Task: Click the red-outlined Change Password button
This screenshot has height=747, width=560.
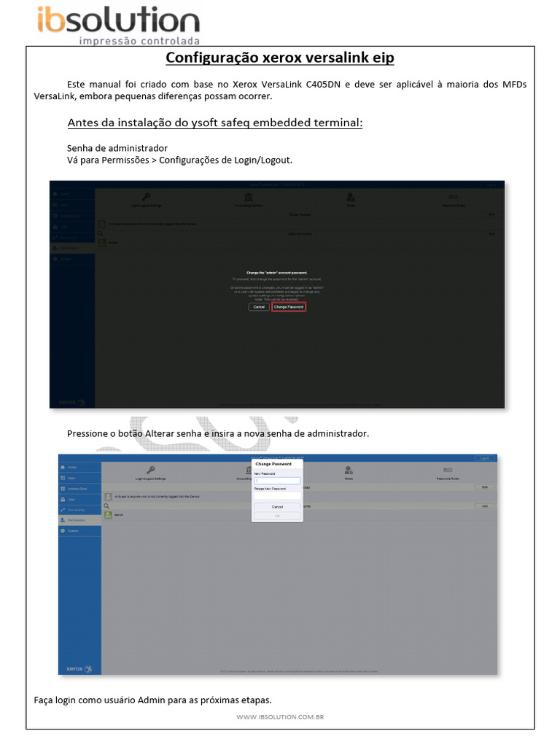Action: point(289,307)
